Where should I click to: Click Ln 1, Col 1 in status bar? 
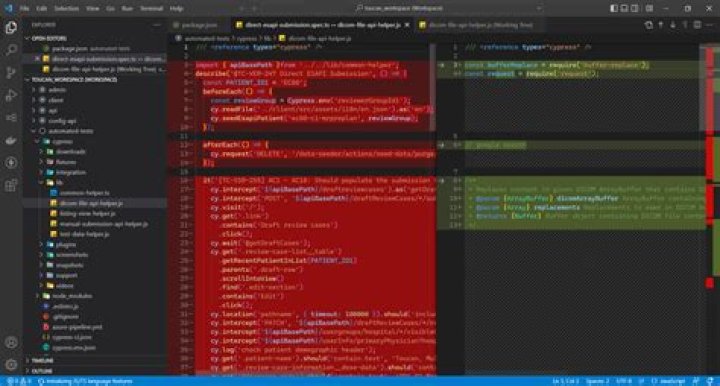(x=565, y=381)
